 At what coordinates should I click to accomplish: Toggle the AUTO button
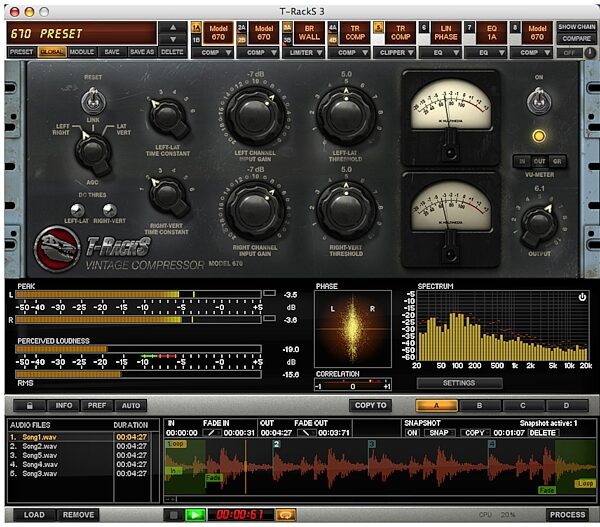pos(131,405)
